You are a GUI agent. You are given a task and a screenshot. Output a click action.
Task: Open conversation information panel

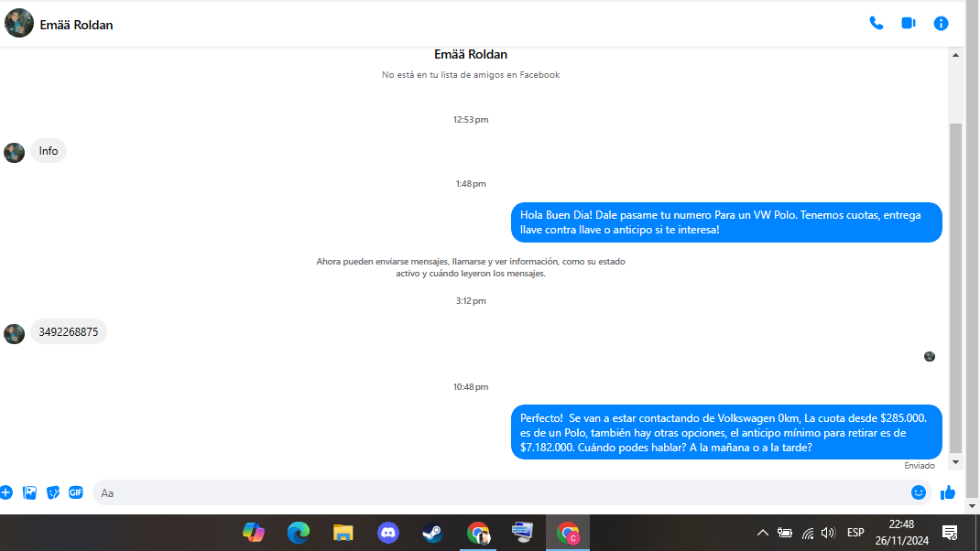point(941,24)
